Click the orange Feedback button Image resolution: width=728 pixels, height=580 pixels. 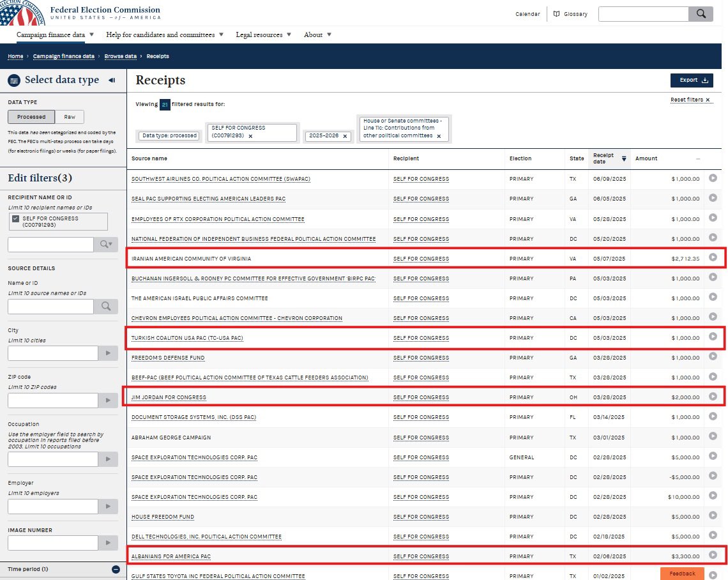[682, 574]
